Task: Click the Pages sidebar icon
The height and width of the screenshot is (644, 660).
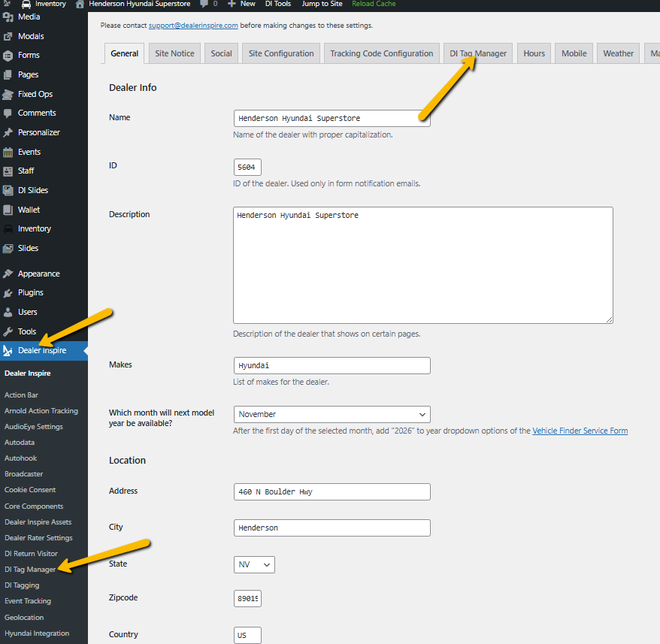Action: [x=8, y=74]
